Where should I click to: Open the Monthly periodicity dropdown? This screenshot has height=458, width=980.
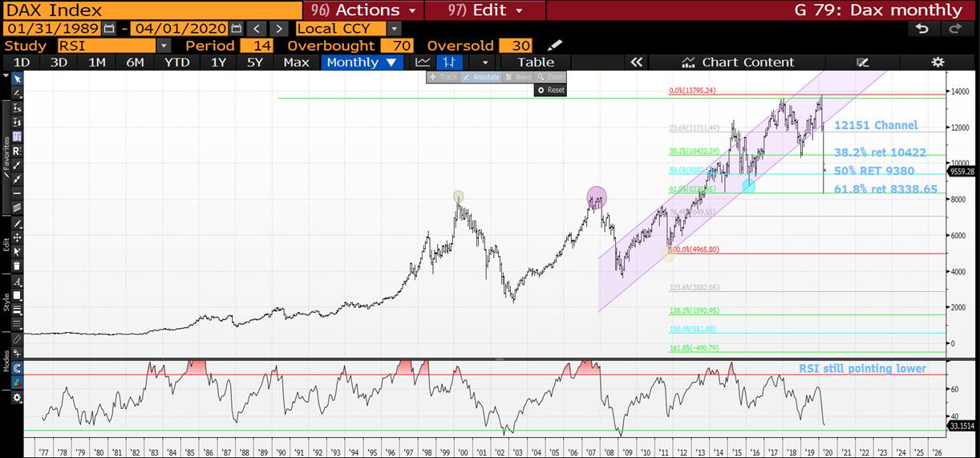[362, 62]
